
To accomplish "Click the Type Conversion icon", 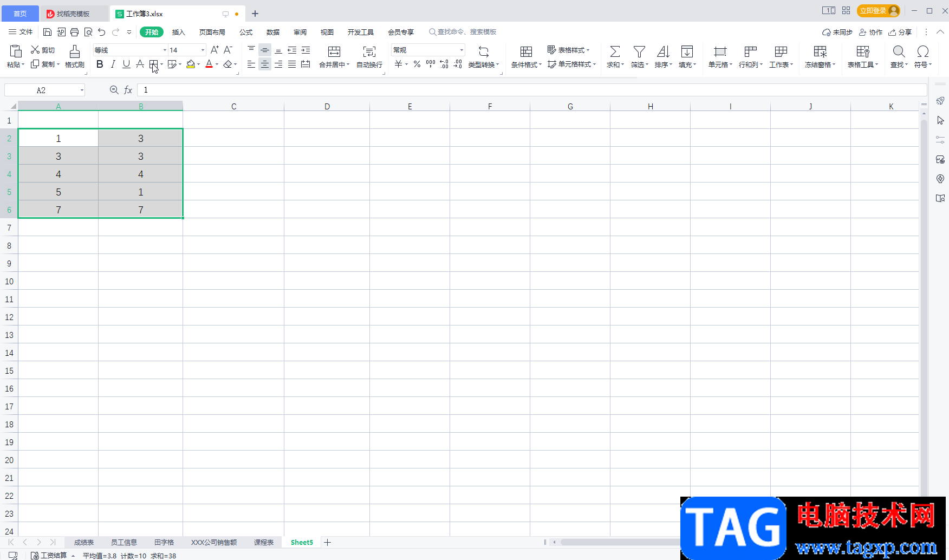I will click(x=484, y=51).
